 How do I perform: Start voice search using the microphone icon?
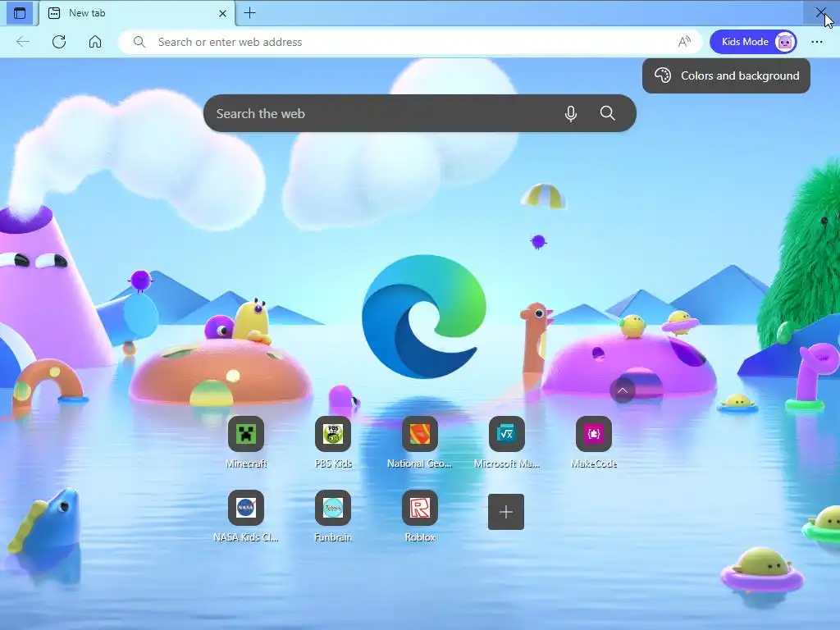pyautogui.click(x=571, y=113)
